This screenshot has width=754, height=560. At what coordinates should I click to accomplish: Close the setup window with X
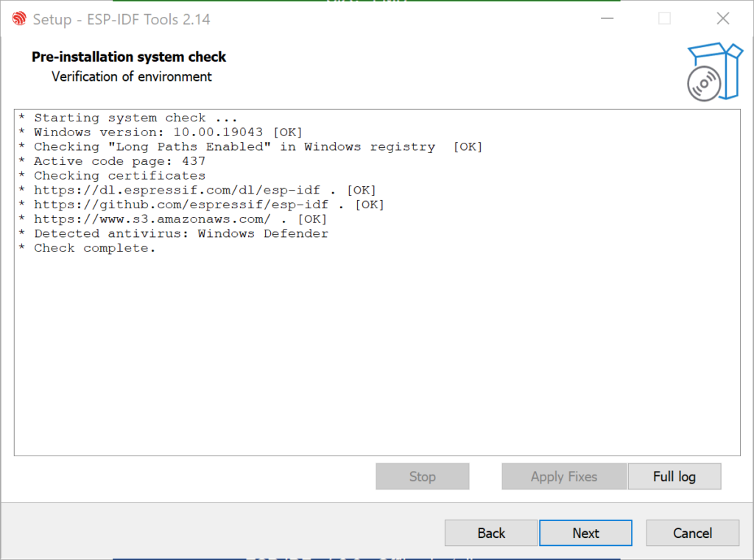723,18
